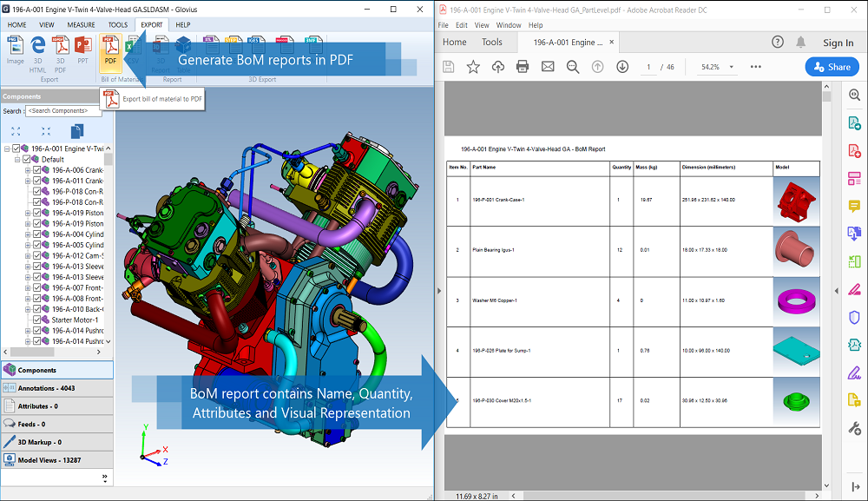Toggle the 196-A-005 Cylind checkbox

[37, 245]
